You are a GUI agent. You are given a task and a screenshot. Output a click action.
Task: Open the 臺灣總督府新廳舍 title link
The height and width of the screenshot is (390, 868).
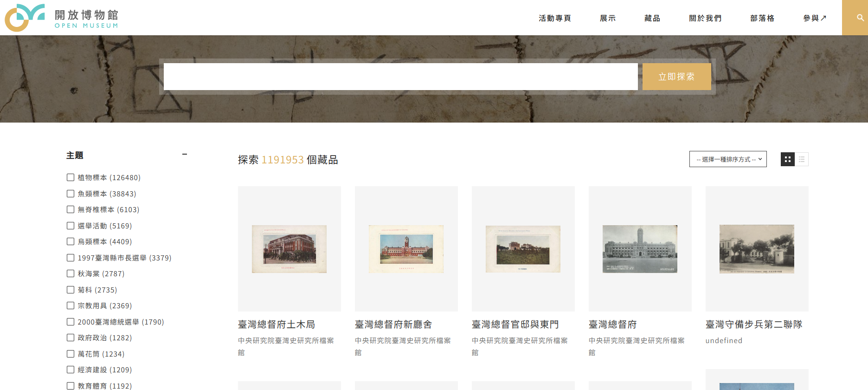(393, 325)
